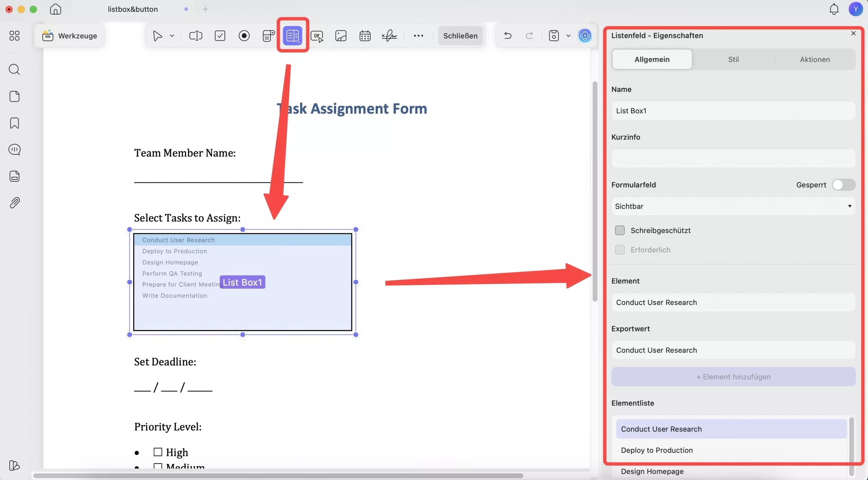Select the image field tool
Viewport: 868px width, 480px height.
click(x=341, y=36)
